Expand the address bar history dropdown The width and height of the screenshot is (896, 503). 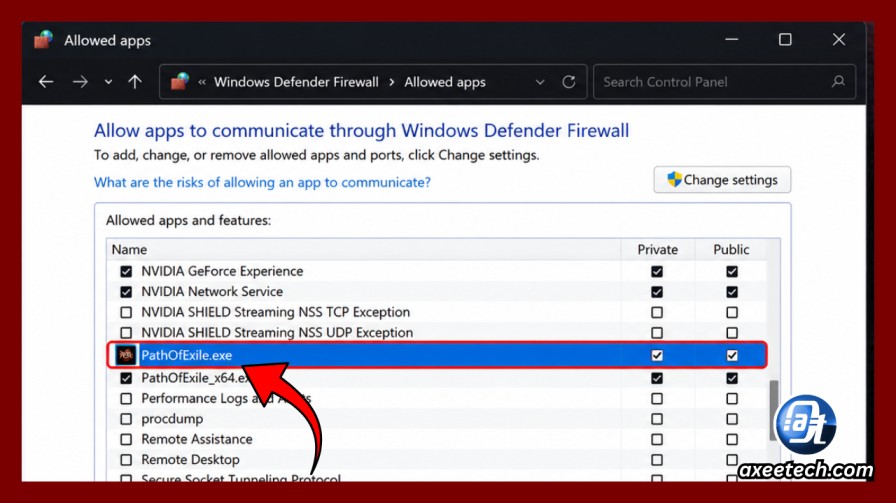tap(540, 82)
